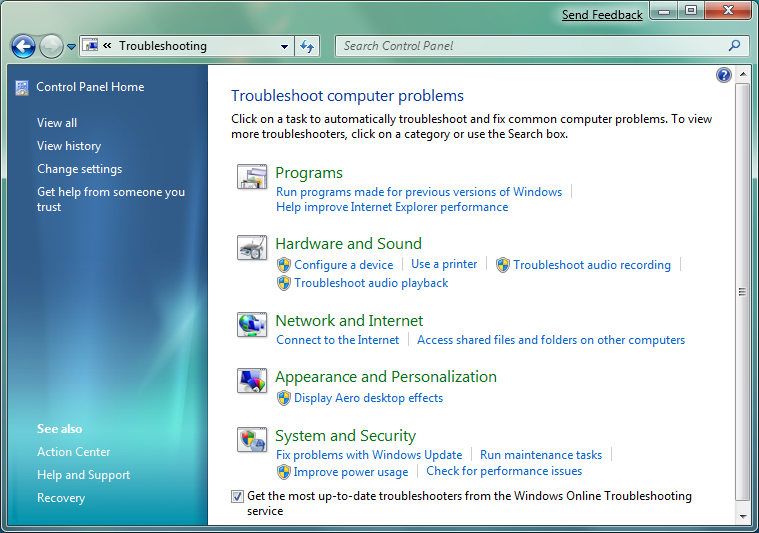Click the Search Control Panel input field
759x533 pixels.
tap(542, 46)
